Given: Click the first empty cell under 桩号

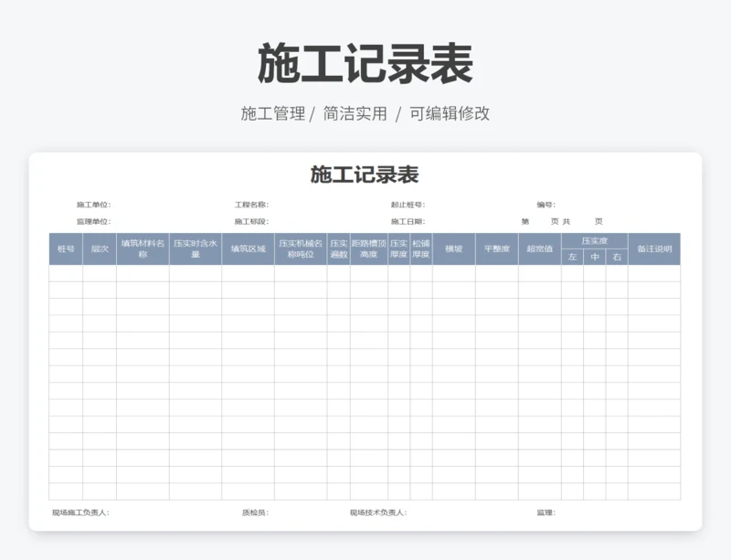Looking at the screenshot, I should (66, 273).
